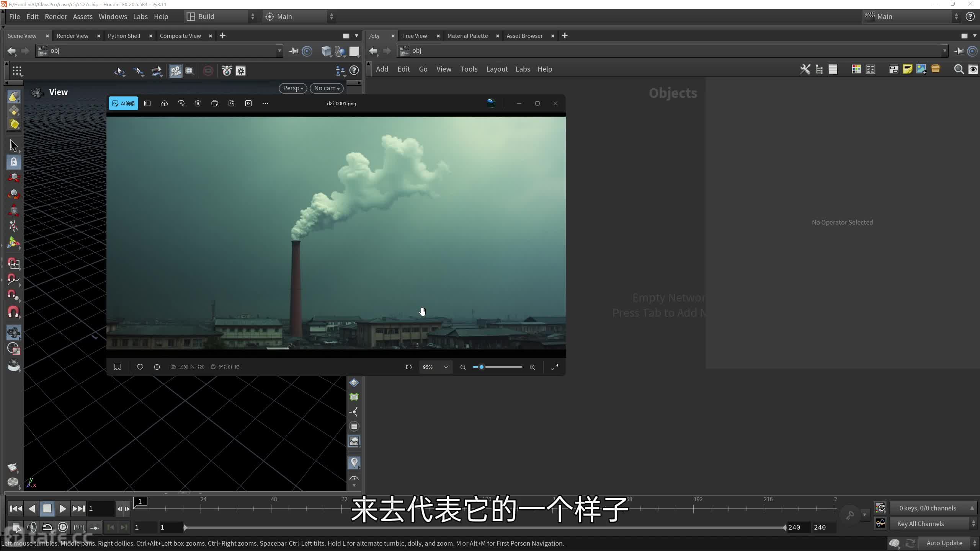This screenshot has height=551, width=980.
Task: Click zoom in magnifier in image viewer
Action: pos(532,367)
